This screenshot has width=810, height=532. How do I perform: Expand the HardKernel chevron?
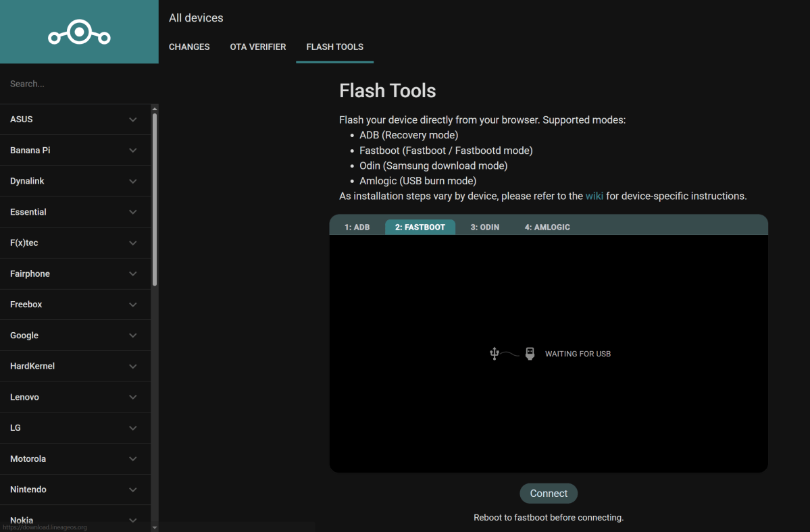[133, 367]
